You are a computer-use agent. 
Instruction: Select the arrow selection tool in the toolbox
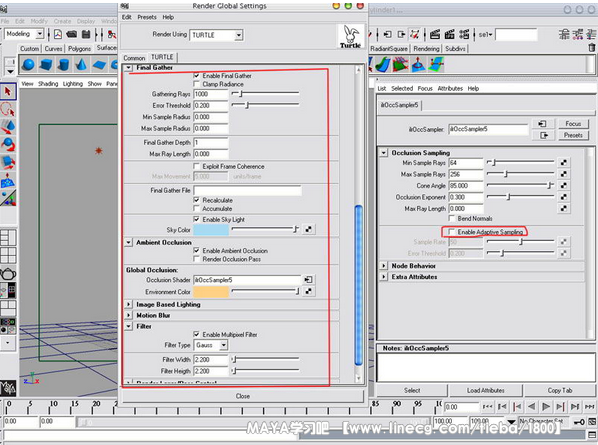tap(8, 92)
